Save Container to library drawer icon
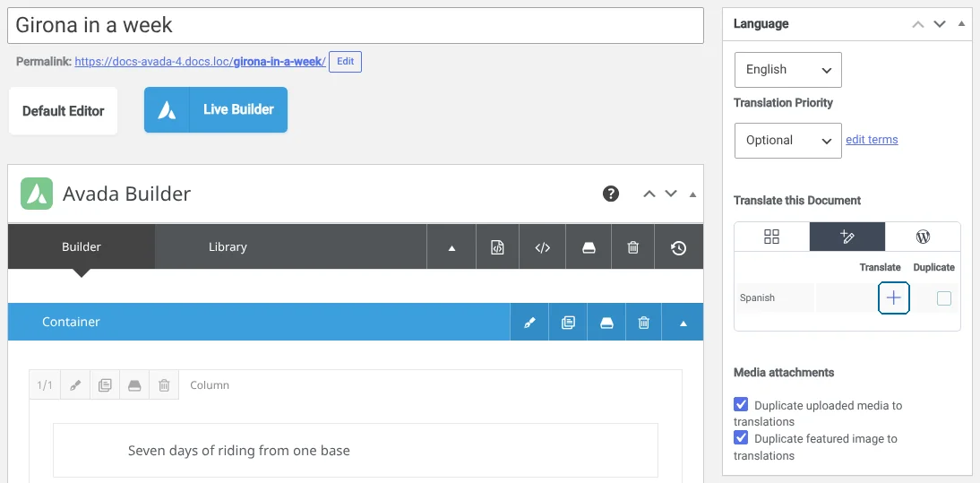This screenshot has height=483, width=980. click(x=606, y=323)
